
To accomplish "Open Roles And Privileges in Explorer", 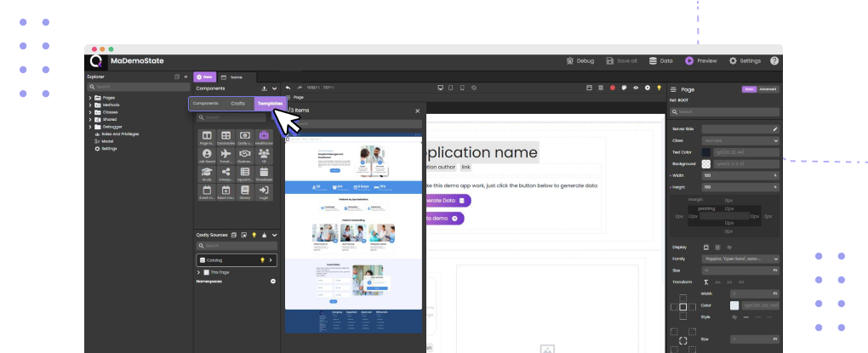I will [119, 134].
